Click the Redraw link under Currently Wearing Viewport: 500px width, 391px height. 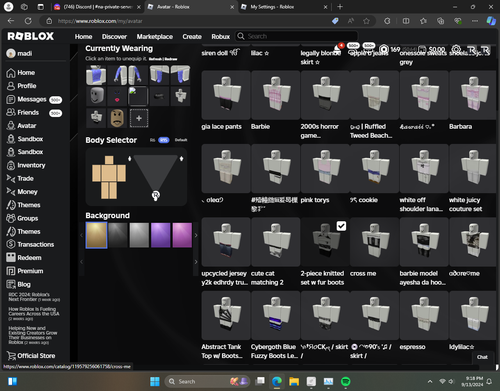coord(171,59)
